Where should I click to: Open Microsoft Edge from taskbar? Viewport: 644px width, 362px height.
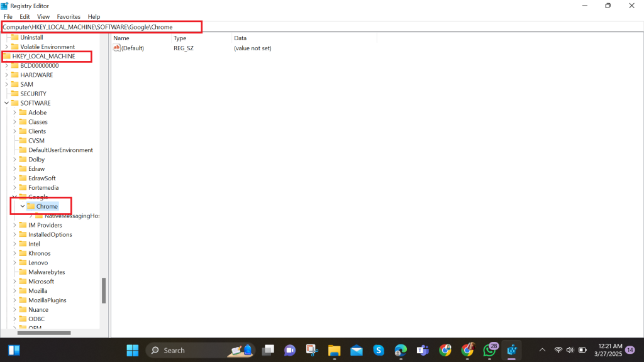[401, 351]
